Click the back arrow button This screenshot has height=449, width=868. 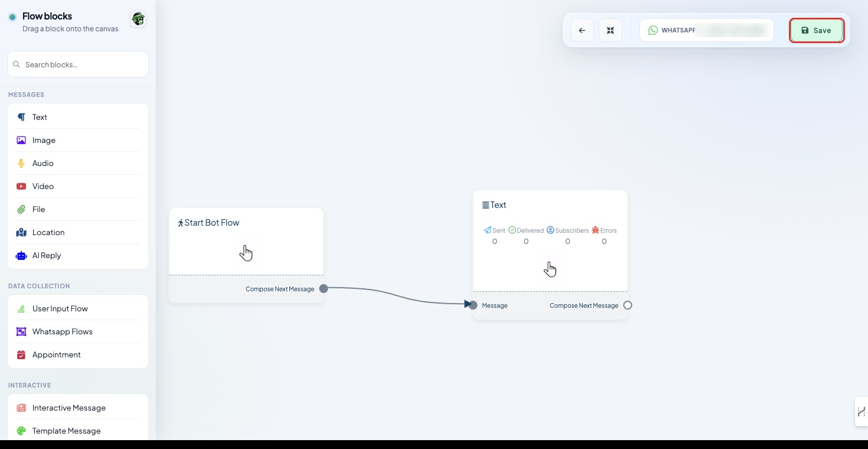click(582, 30)
